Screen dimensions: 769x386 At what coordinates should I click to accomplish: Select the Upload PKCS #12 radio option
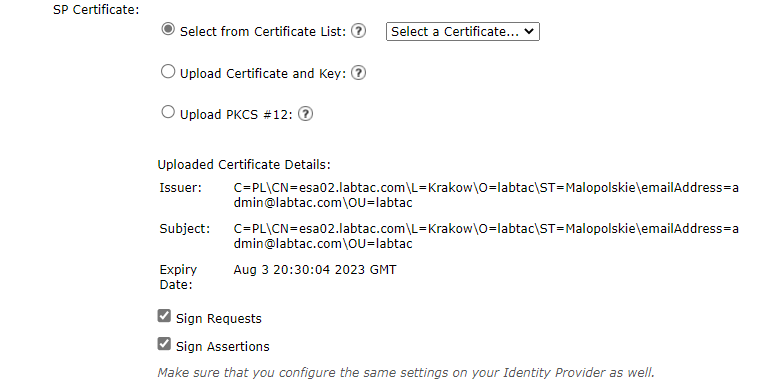(x=168, y=112)
